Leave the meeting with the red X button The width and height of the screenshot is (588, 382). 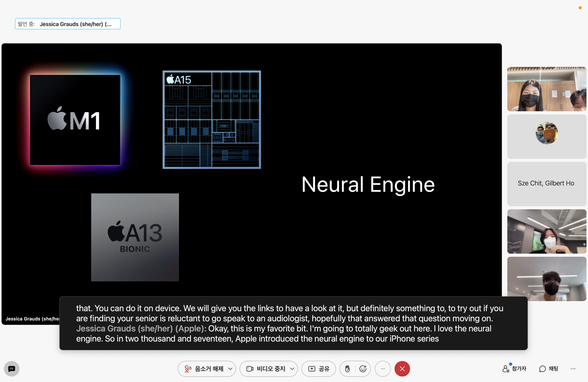click(402, 369)
